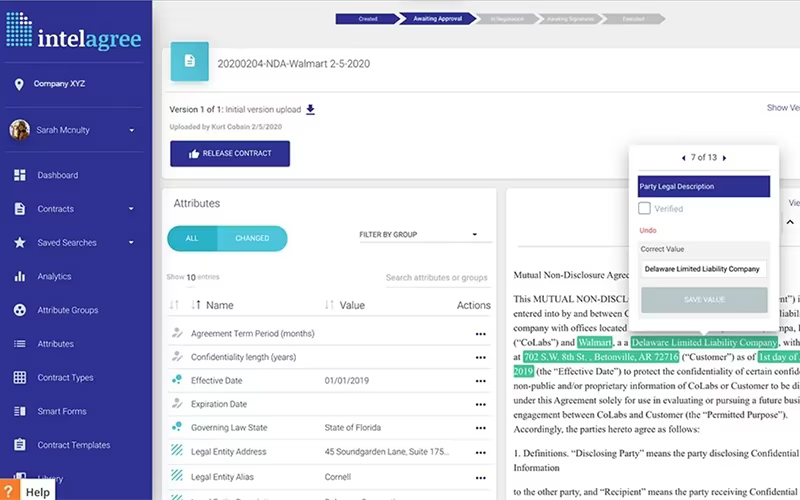Click the Release Contract button
The height and width of the screenshot is (500, 800).
pos(230,154)
